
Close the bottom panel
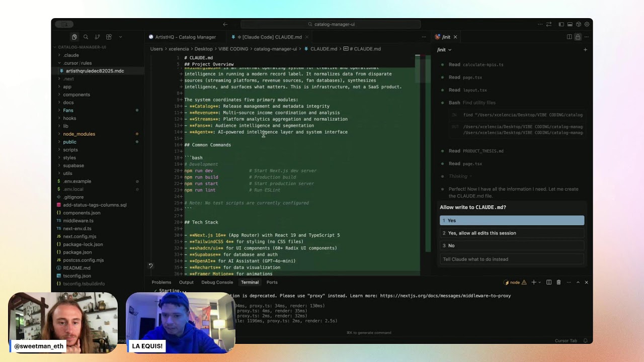coord(586,282)
